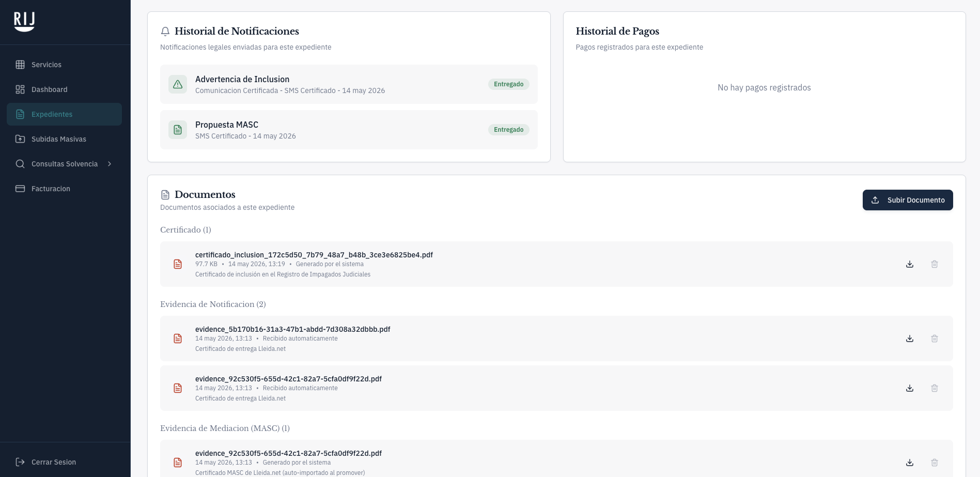The width and height of the screenshot is (980, 477).
Task: Click the Servicios grid icon
Action: [x=20, y=65]
